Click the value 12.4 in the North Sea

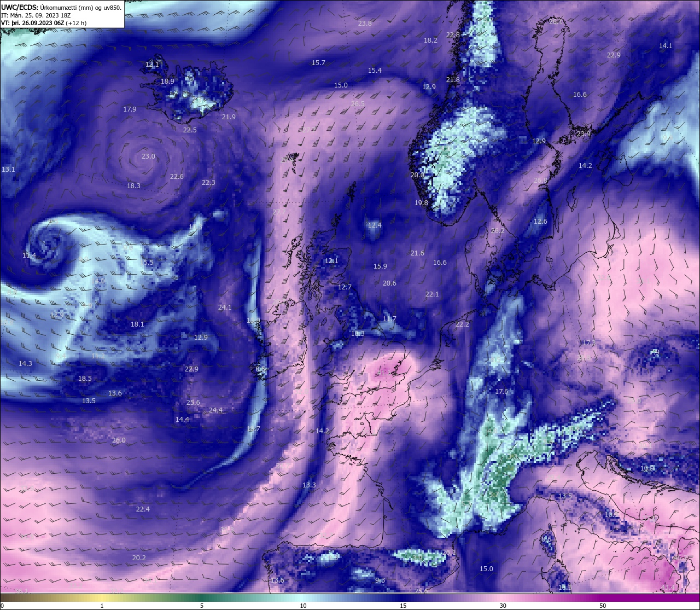pos(375,225)
